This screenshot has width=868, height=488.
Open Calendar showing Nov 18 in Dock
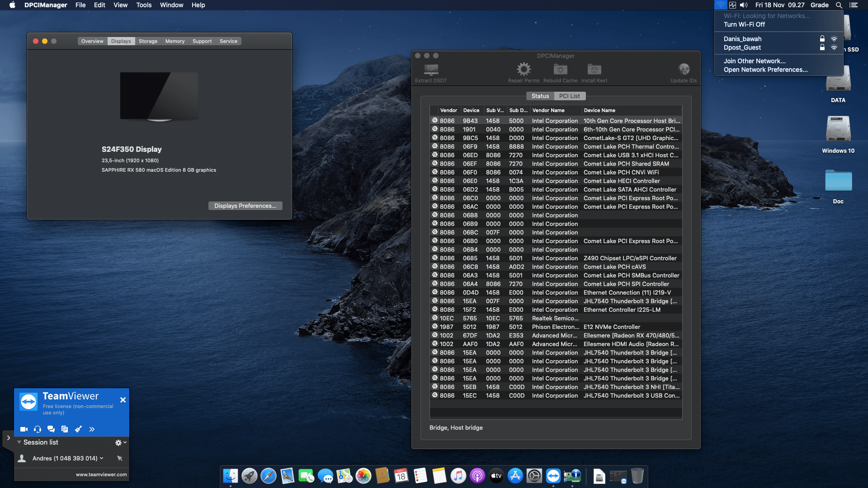point(401,476)
